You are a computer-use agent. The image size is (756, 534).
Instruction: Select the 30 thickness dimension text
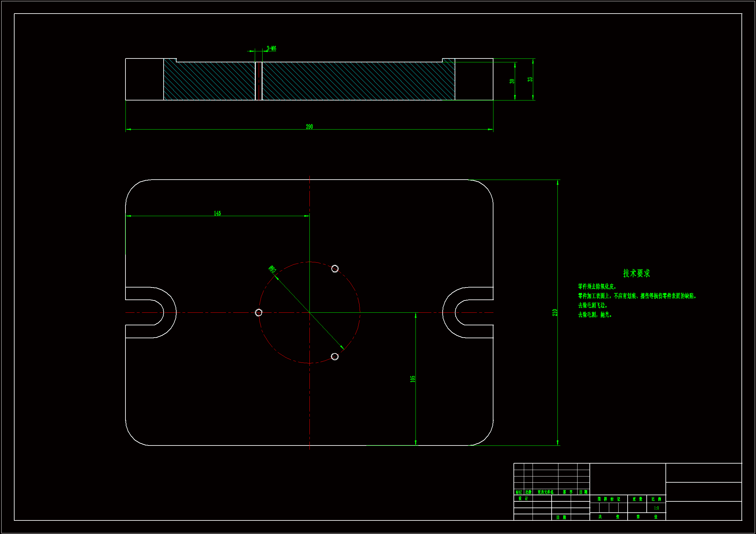pyautogui.click(x=512, y=81)
